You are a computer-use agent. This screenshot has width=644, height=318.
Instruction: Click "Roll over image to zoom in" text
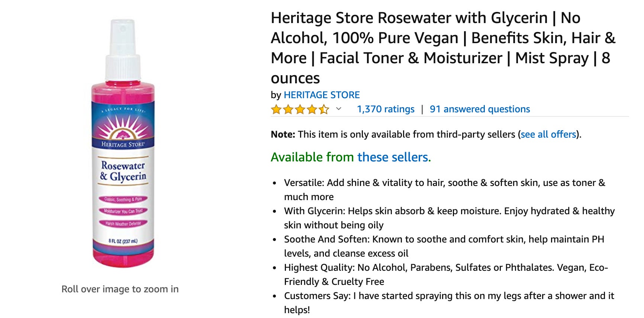120,289
